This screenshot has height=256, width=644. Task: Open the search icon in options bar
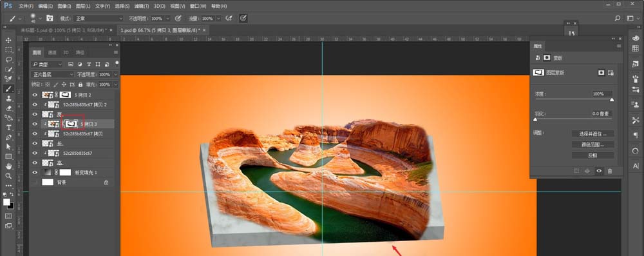[618, 18]
